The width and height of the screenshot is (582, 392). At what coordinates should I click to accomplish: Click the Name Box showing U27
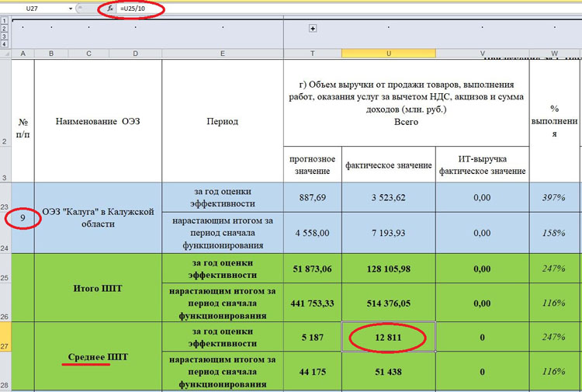coord(35,8)
